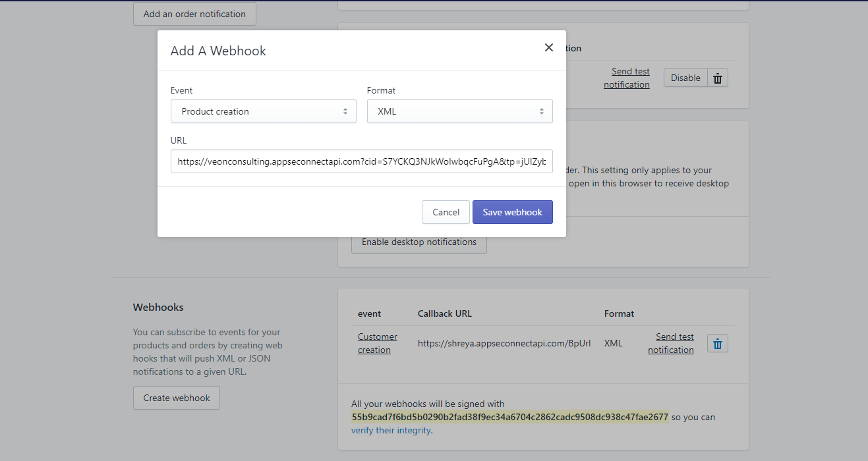Screen dimensions: 868x461
Task: Dismiss the Add A Webhook dialog with X
Action: (549, 47)
